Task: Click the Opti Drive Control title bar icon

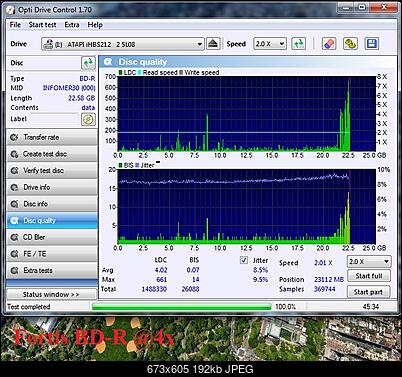Action: pyautogui.click(x=11, y=10)
